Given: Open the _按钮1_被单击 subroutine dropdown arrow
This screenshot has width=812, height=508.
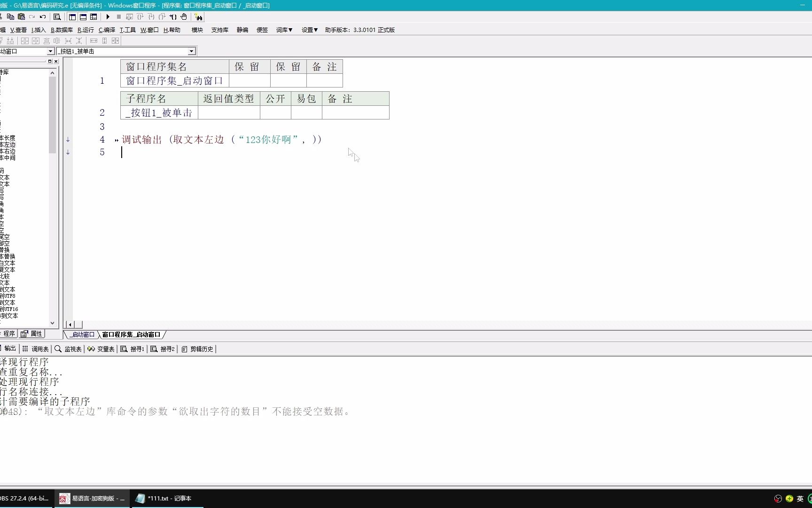Looking at the screenshot, I should pyautogui.click(x=191, y=51).
